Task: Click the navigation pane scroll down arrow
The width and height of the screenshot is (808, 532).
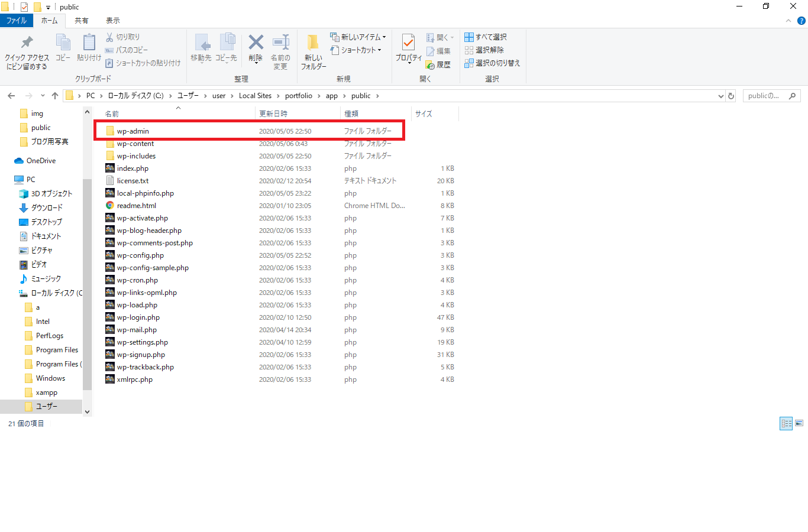Action: point(88,412)
